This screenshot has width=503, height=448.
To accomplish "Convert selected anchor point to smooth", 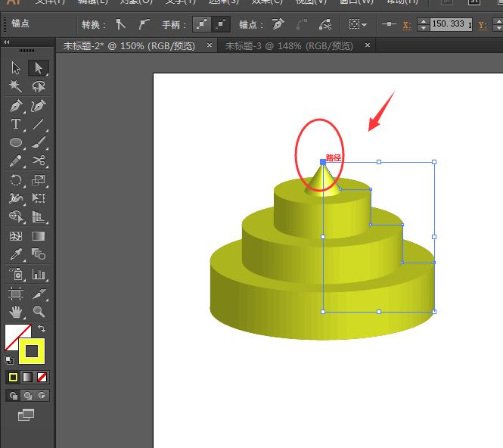I will [x=144, y=24].
